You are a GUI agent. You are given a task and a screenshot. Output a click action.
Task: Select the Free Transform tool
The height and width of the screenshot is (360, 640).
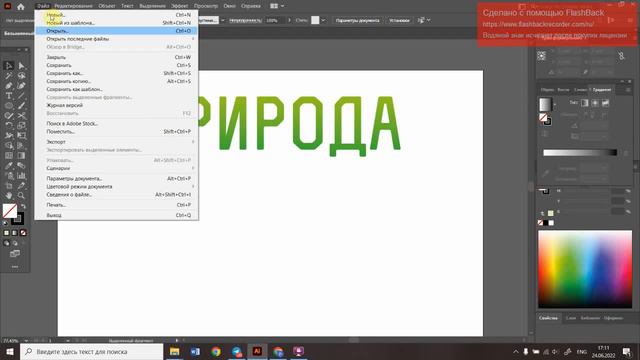[21, 136]
